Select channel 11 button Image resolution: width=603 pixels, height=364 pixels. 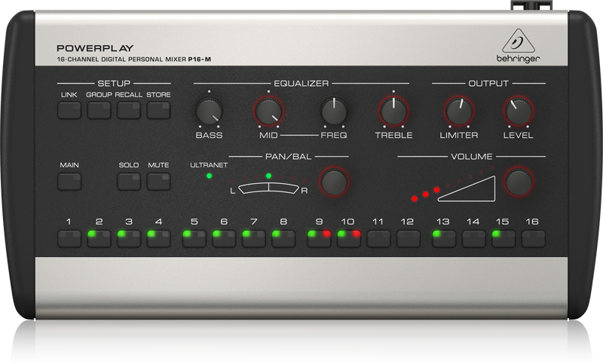[x=379, y=239]
